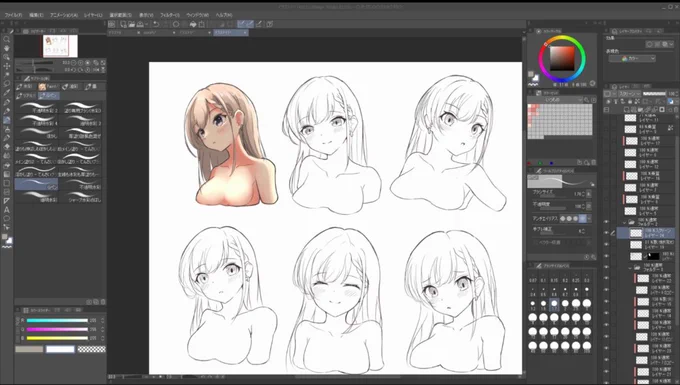This screenshot has width=680, height=385.
Task: Select the Ruler tool
Action: [7, 201]
